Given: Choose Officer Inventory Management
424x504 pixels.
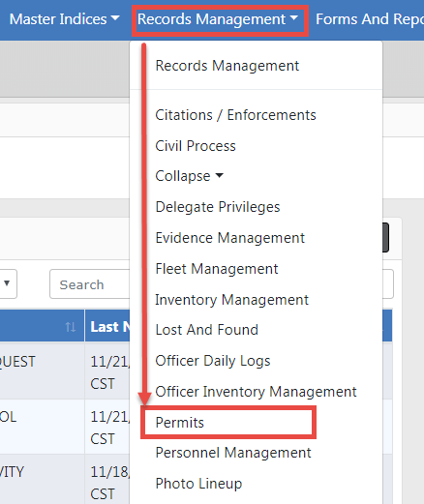Looking at the screenshot, I should [x=256, y=392].
